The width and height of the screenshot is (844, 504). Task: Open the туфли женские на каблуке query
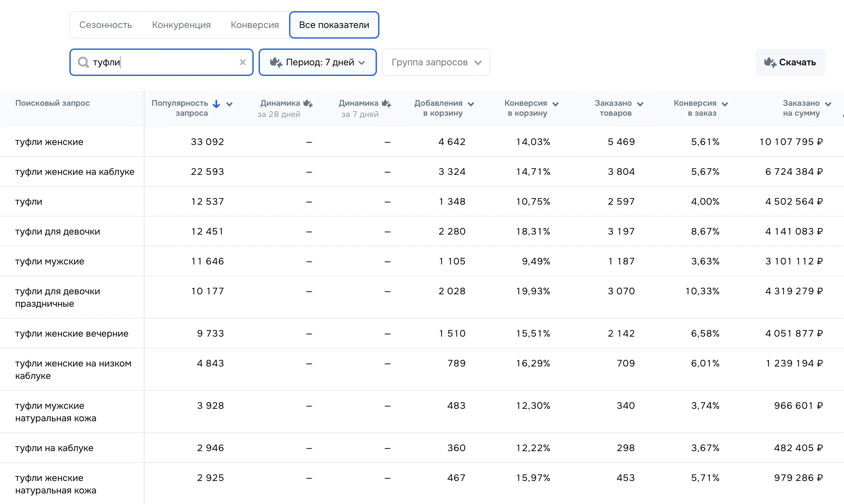pos(75,171)
